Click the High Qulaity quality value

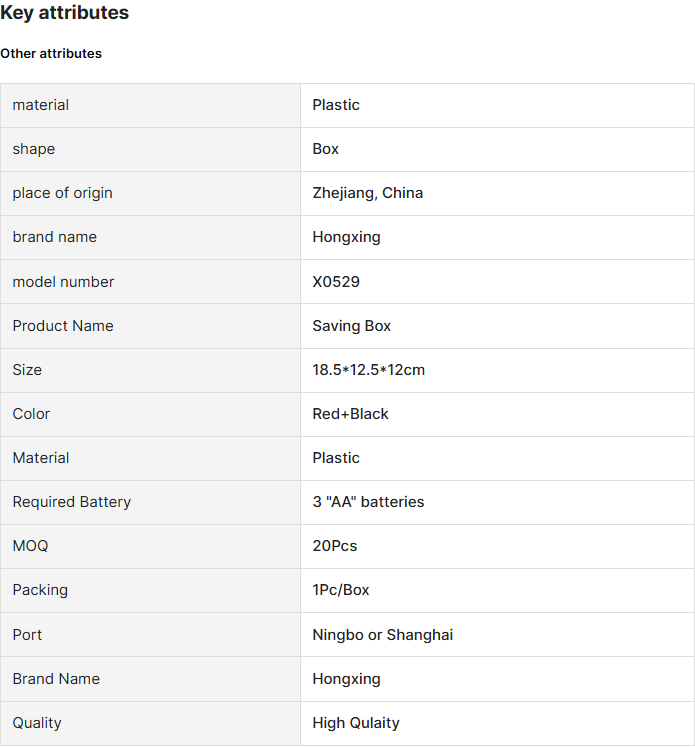point(356,723)
